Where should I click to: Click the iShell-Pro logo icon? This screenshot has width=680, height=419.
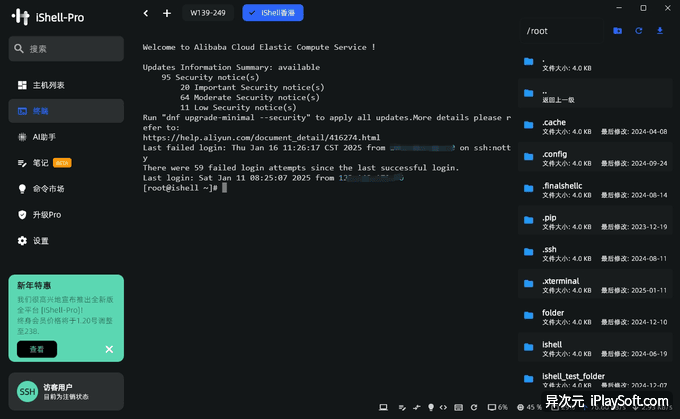20,17
